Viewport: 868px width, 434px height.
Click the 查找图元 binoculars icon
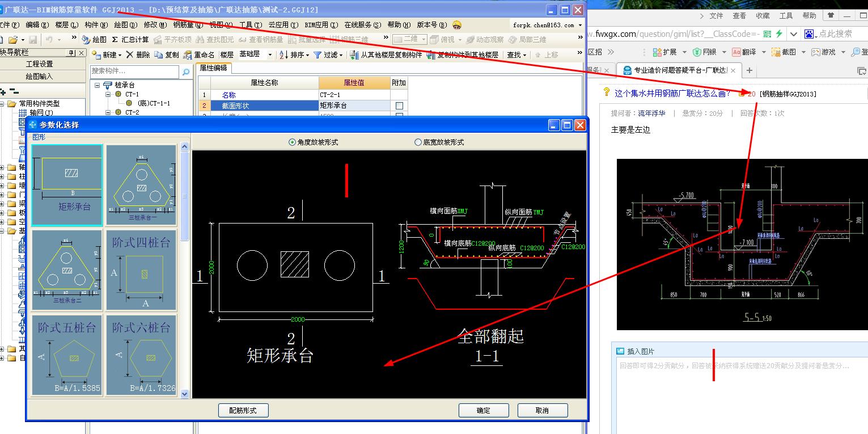[201, 40]
